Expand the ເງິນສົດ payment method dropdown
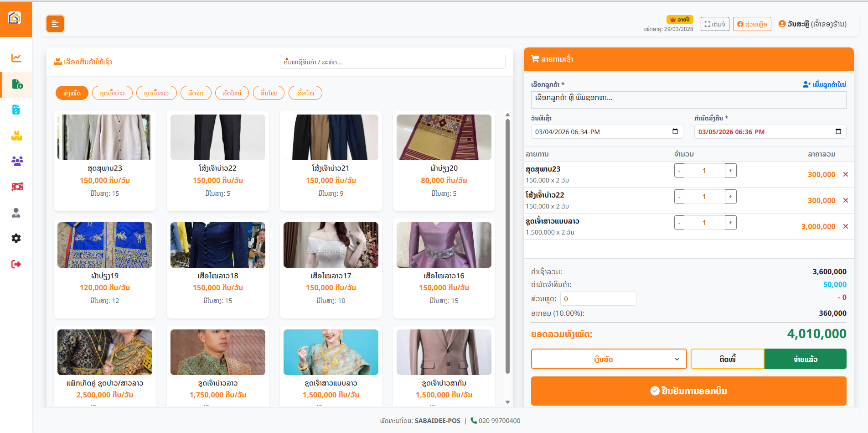The image size is (868, 433). click(609, 359)
